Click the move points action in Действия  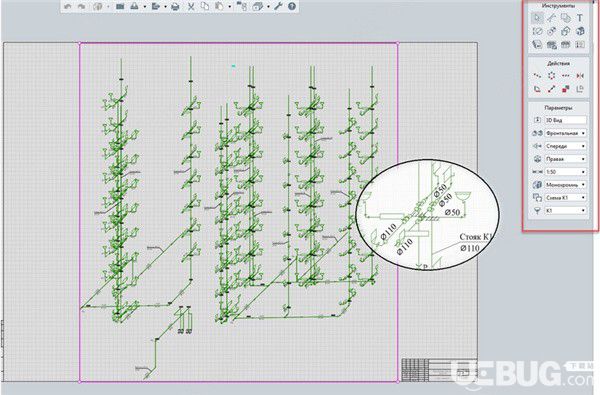tap(537, 75)
